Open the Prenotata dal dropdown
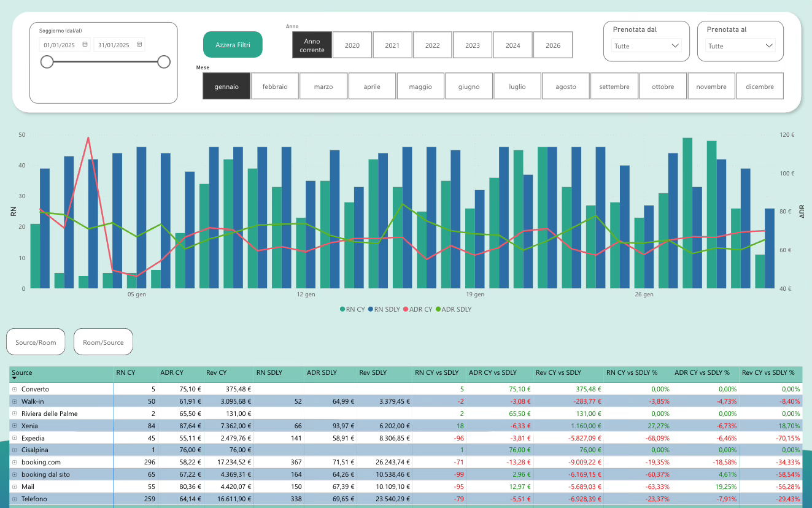This screenshot has height=508, width=812. 647,46
